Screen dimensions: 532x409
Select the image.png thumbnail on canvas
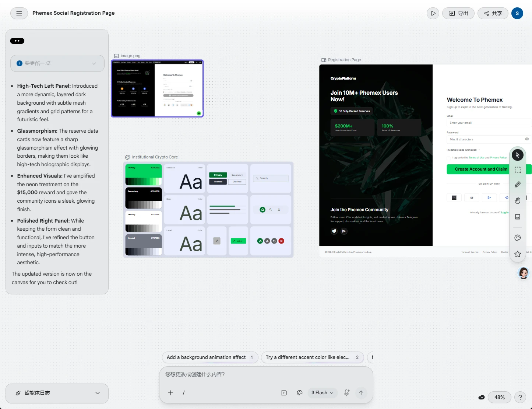pos(157,88)
